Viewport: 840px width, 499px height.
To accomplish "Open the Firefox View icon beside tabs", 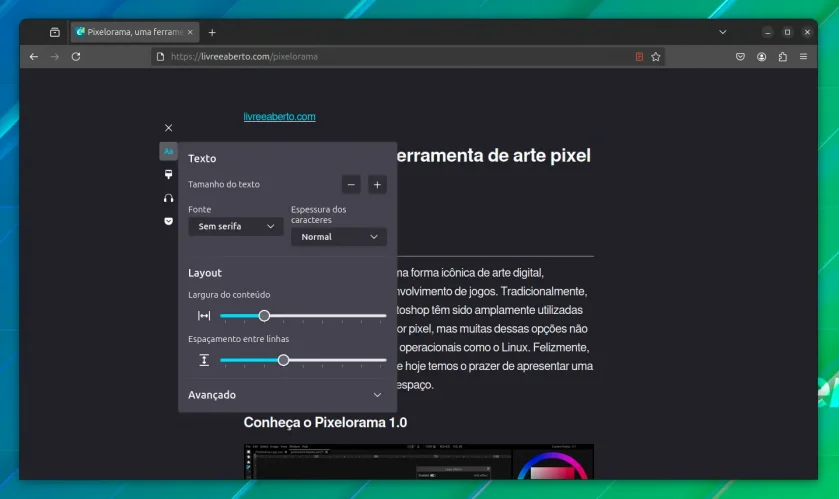I will (x=55, y=32).
